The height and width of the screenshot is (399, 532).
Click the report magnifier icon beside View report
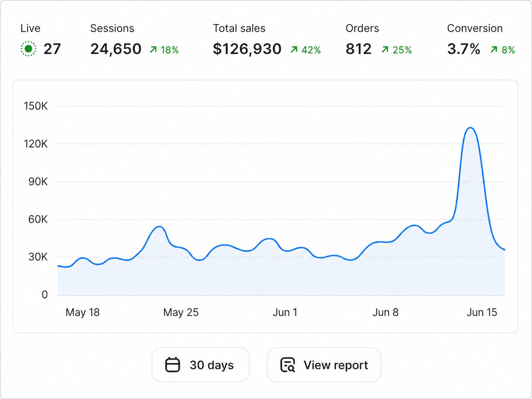click(x=288, y=365)
